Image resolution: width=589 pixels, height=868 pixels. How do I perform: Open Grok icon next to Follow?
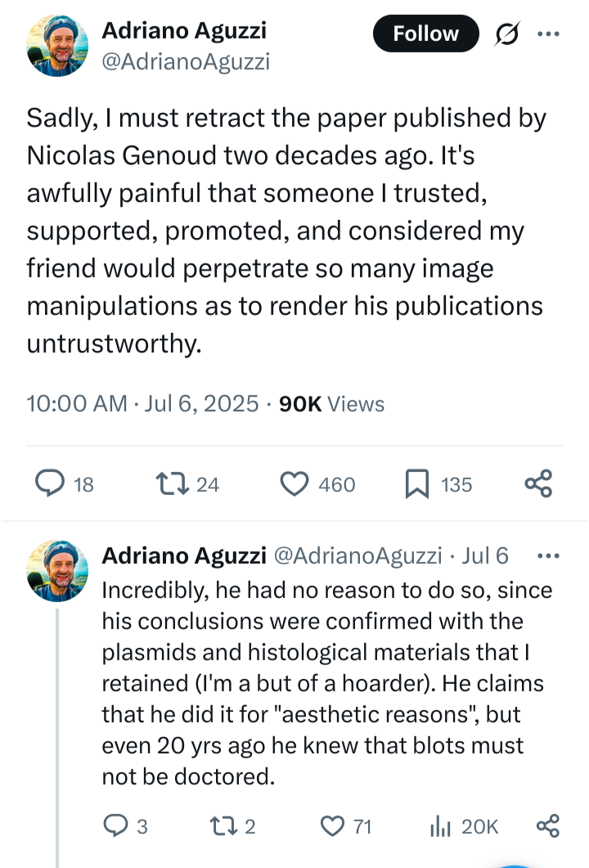tap(507, 34)
